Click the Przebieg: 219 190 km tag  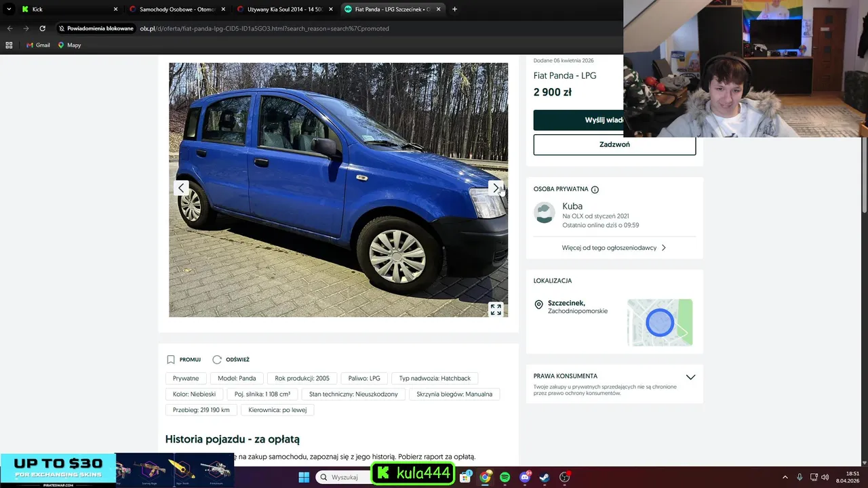(x=201, y=410)
